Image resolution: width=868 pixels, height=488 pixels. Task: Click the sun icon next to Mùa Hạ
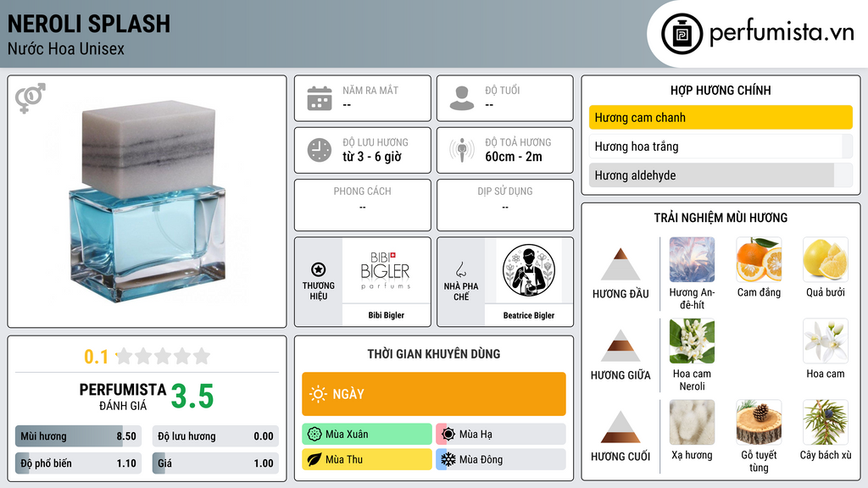point(448,434)
